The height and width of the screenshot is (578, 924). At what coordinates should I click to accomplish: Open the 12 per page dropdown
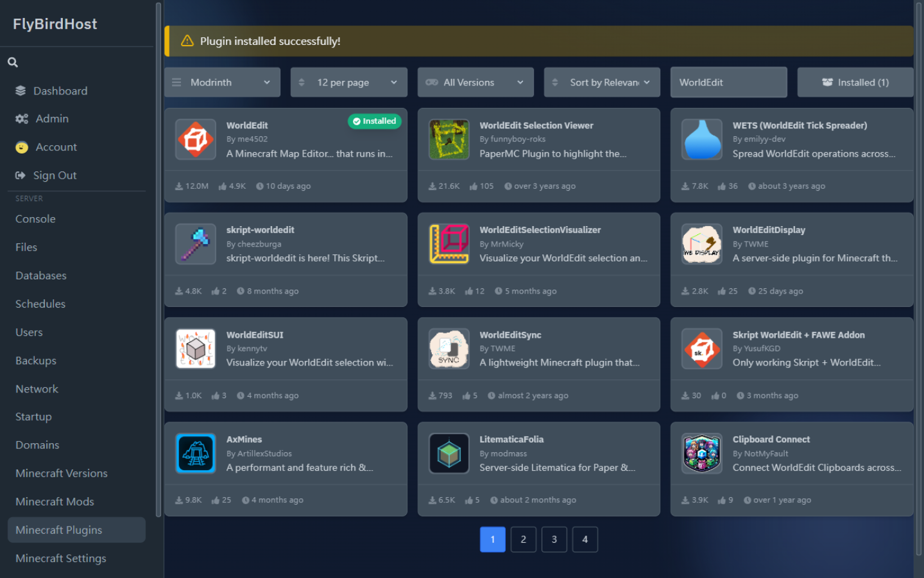click(x=349, y=82)
